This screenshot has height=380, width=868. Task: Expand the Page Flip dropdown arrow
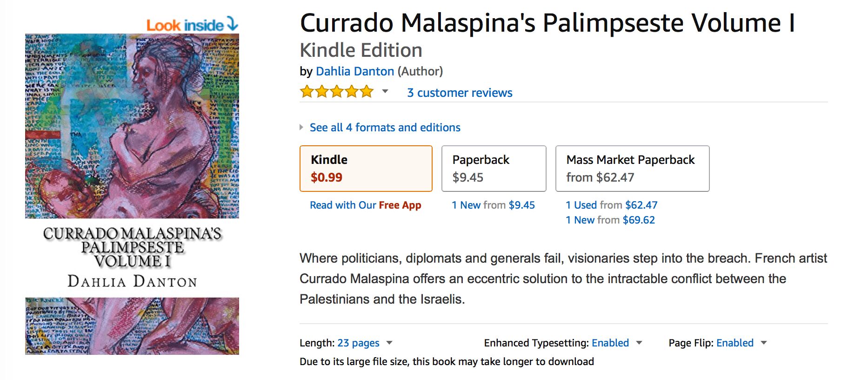point(763,343)
